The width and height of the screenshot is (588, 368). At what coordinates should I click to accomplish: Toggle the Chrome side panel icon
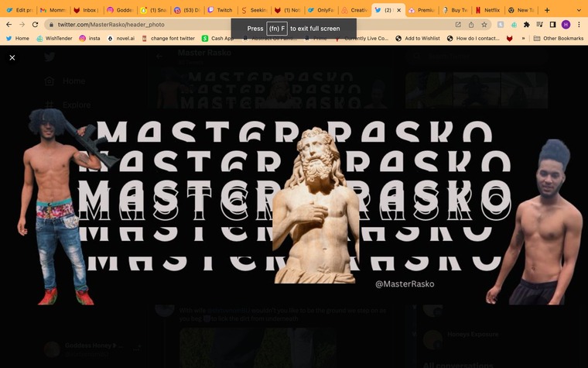pyautogui.click(x=552, y=25)
